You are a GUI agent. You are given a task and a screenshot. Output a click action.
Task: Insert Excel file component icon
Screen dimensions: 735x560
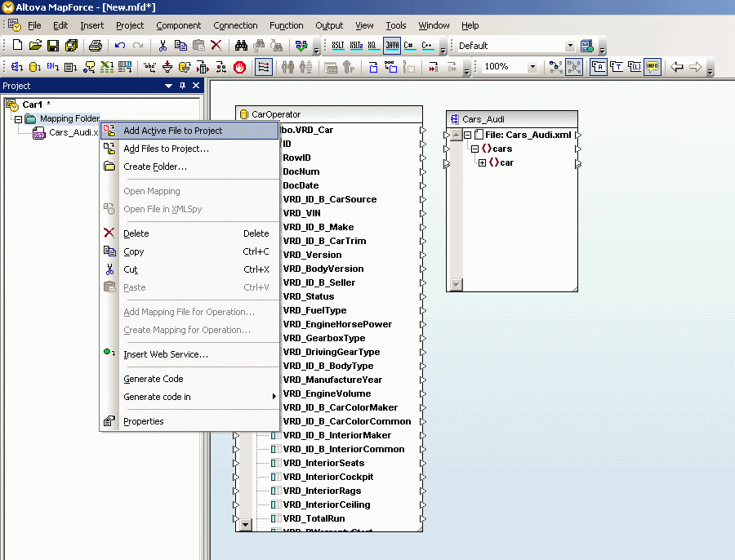point(107,67)
